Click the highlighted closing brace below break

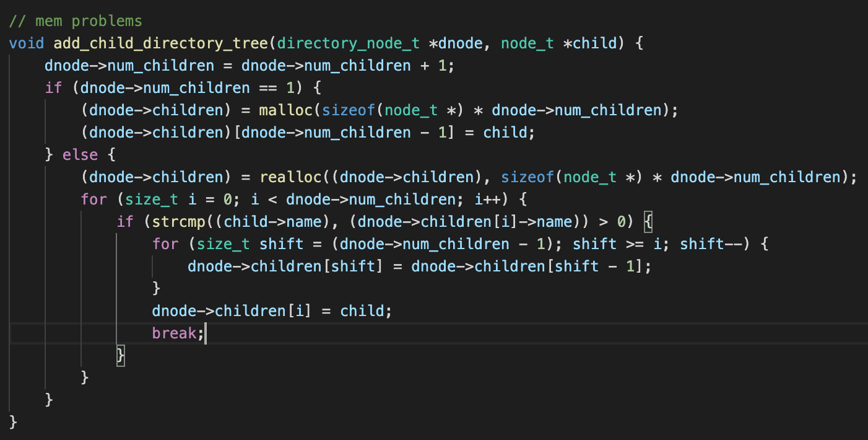click(121, 355)
